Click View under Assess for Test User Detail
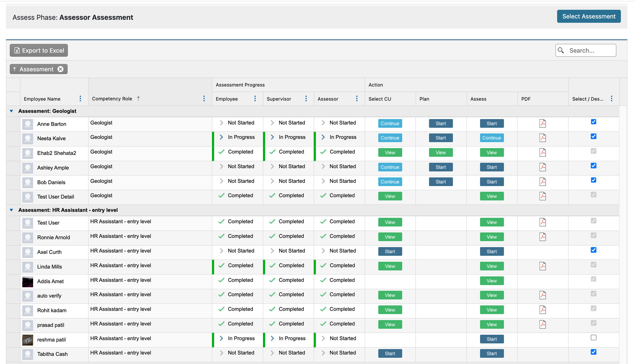The image size is (635, 364). [x=492, y=196]
